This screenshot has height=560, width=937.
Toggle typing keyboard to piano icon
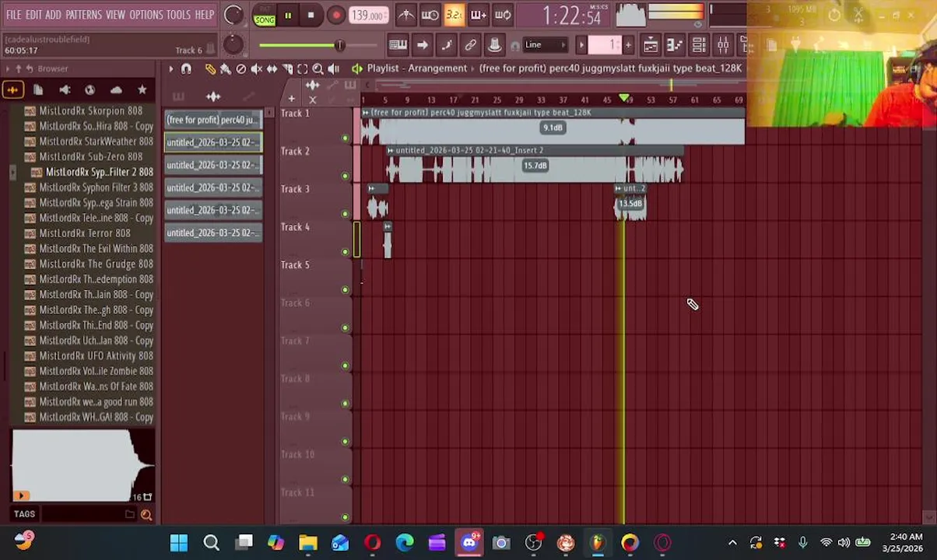point(398,44)
